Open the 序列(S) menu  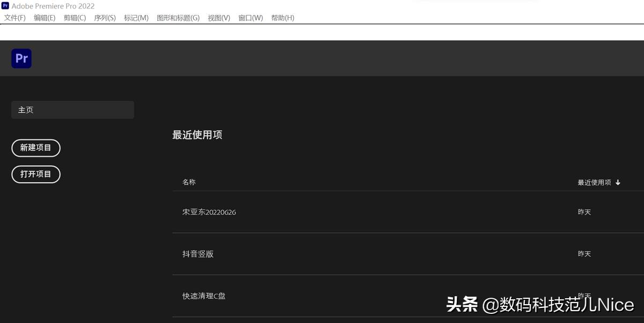[x=105, y=18]
